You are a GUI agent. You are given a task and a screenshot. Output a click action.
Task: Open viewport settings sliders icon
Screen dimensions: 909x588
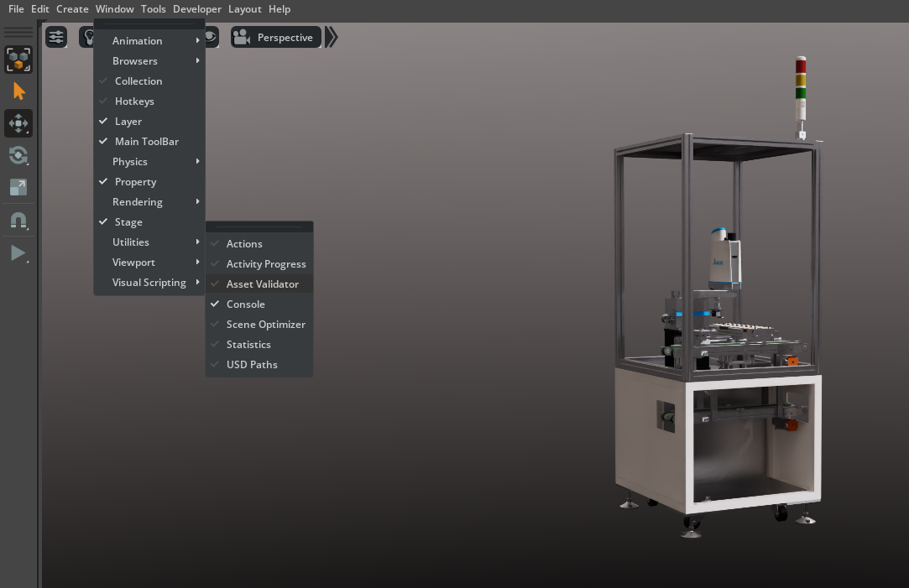click(x=56, y=37)
